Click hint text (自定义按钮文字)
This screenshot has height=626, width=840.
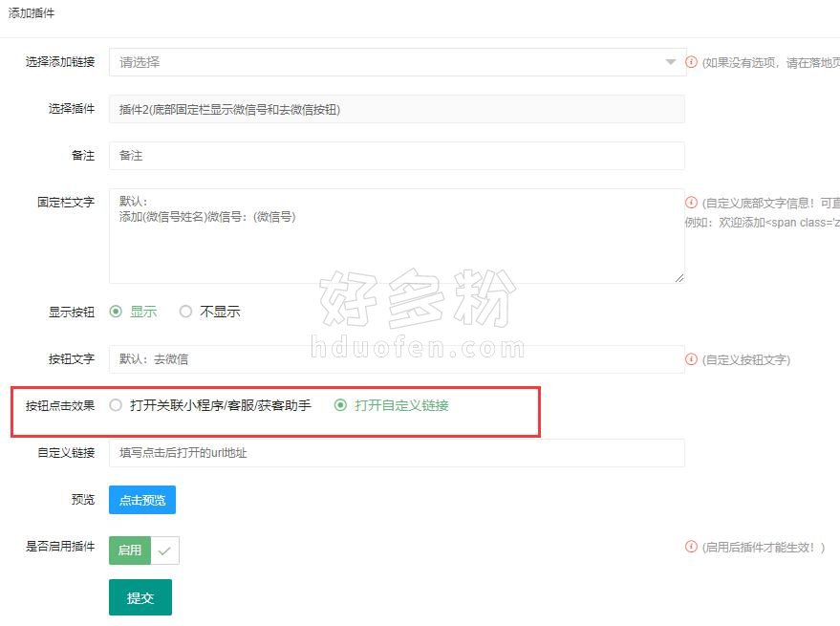pyautogui.click(x=746, y=359)
